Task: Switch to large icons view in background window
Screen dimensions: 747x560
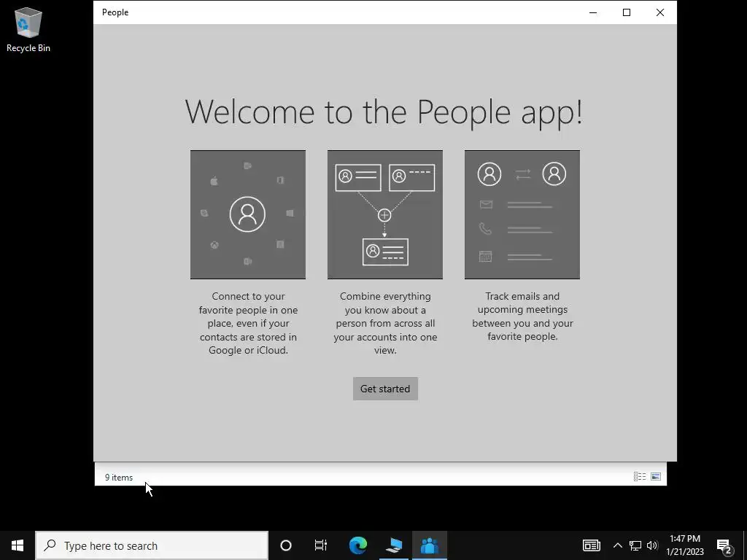Action: 656,476
